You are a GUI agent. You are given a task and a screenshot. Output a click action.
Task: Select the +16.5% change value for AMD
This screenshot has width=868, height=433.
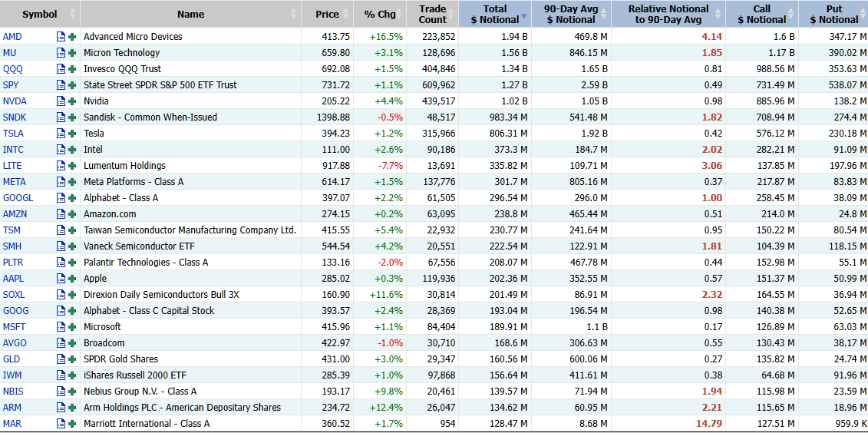386,37
